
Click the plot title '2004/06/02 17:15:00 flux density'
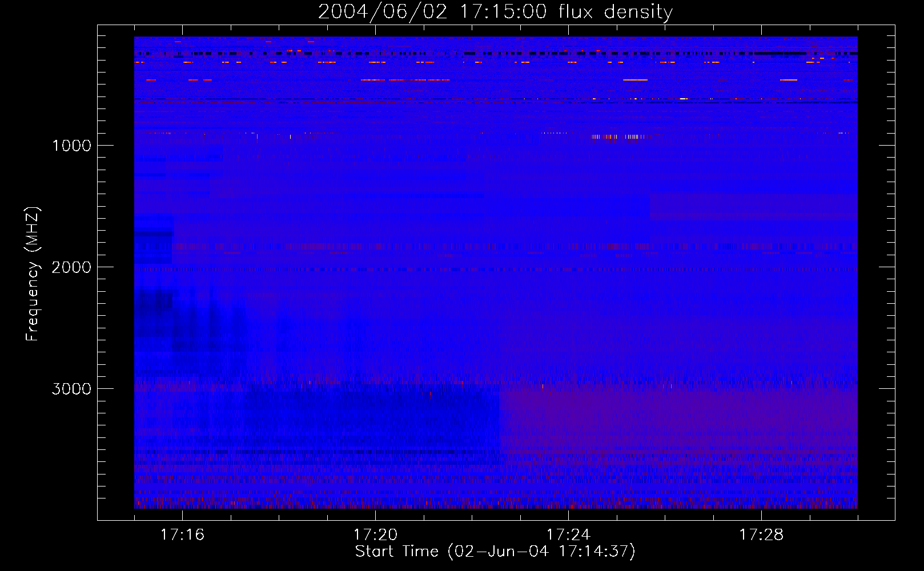tap(495, 12)
